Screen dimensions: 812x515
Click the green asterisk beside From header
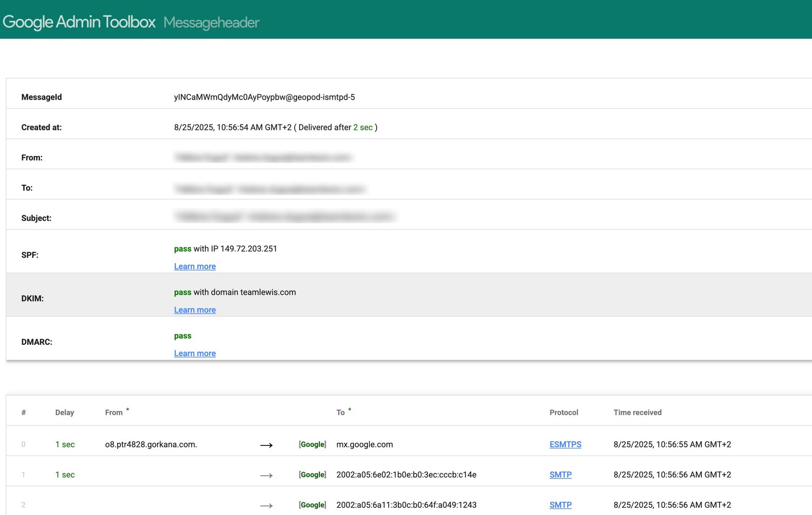click(x=127, y=408)
